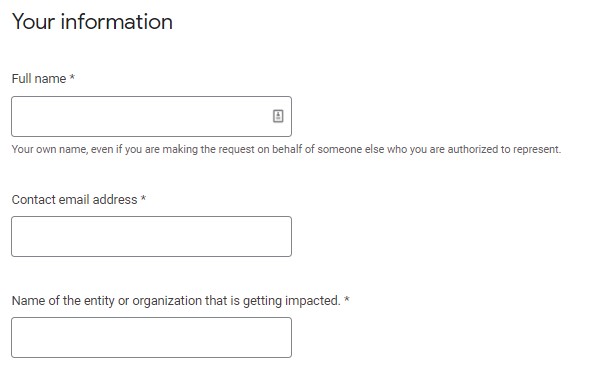Click the "Full name" field label
596x372 pixels.
pos(39,79)
